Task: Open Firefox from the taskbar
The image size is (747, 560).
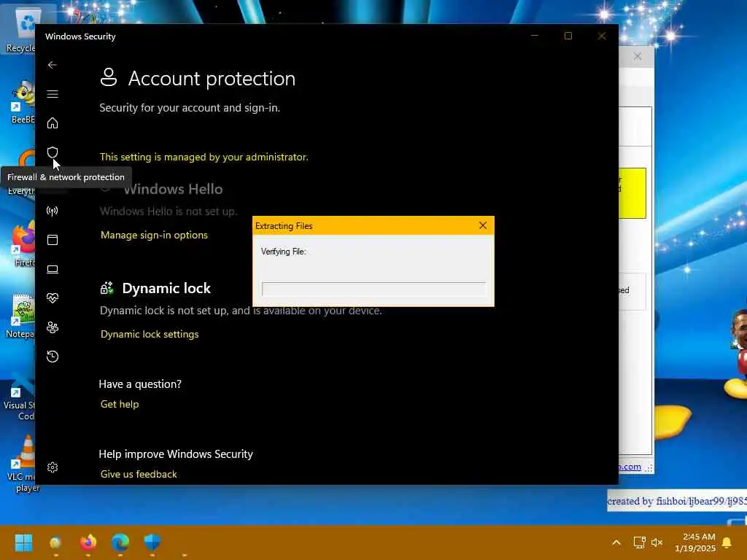Action: click(x=88, y=542)
